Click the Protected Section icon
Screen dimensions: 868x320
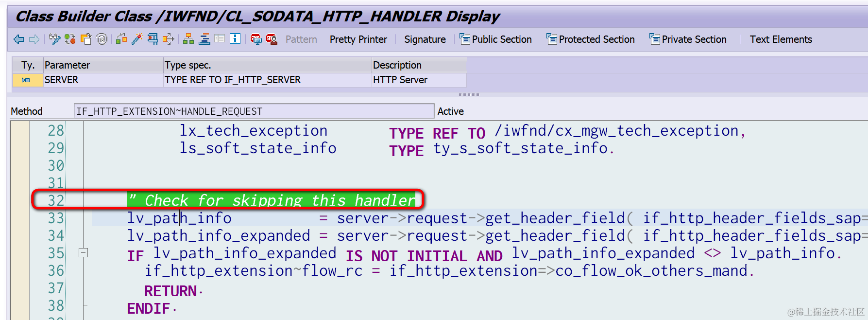coord(552,39)
